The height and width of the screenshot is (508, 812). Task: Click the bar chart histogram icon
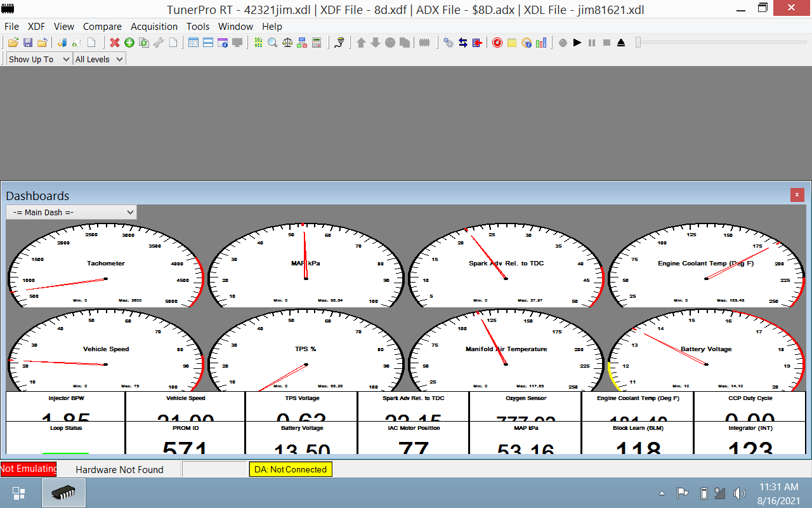pyautogui.click(x=541, y=43)
